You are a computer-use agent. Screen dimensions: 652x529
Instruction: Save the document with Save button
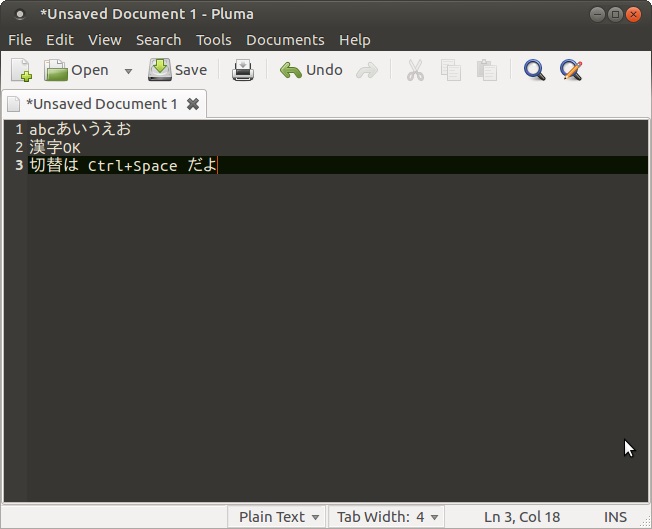tap(178, 70)
